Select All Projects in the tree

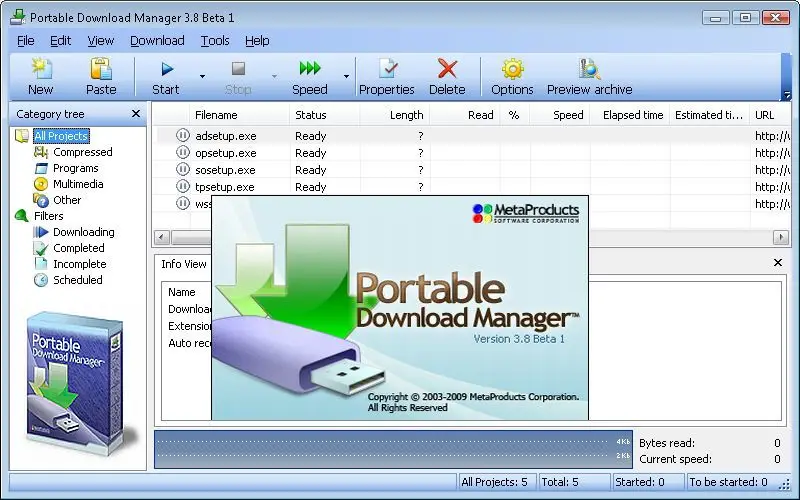coord(61,136)
